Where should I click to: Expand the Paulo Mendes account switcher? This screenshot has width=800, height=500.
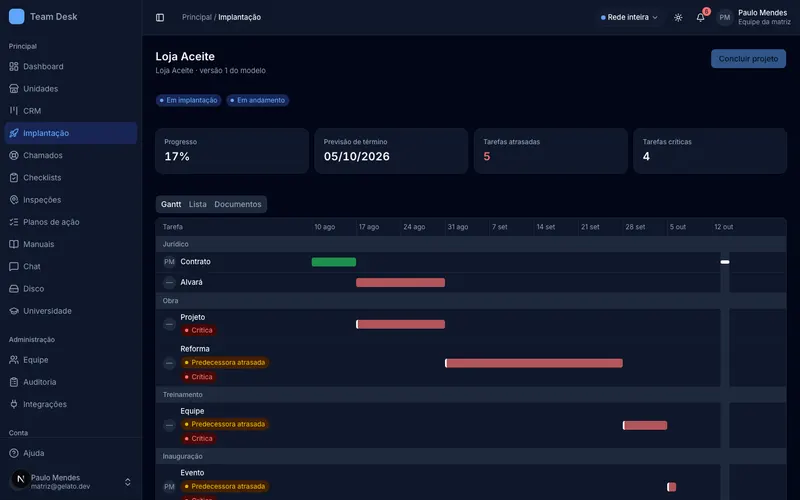coord(70,482)
